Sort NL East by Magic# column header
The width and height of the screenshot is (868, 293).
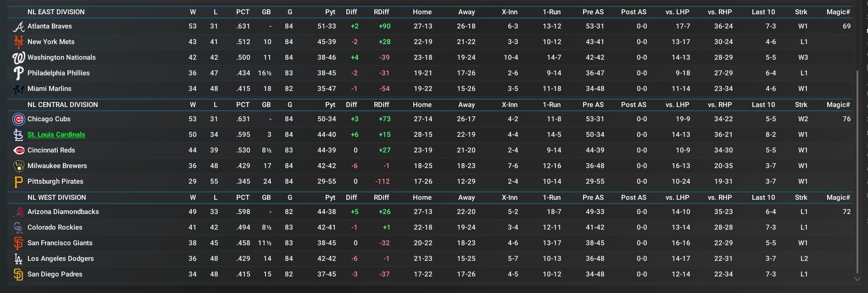coord(838,12)
